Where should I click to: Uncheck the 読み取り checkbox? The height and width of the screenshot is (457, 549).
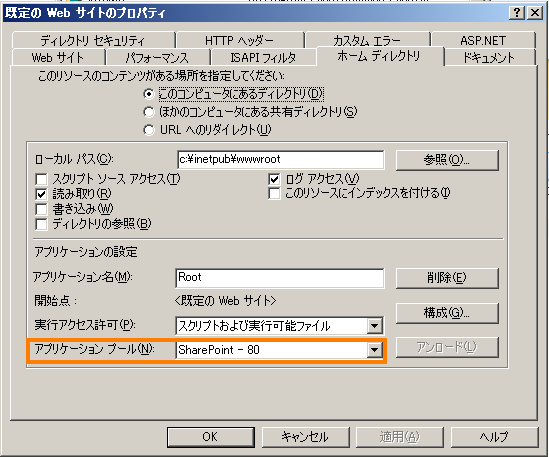[x=41, y=194]
